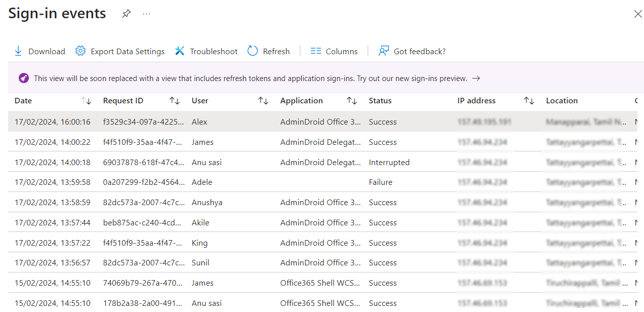Image resolution: width=644 pixels, height=312 pixels.
Task: Click the Request ID sort toggle
Action: pyautogui.click(x=174, y=101)
